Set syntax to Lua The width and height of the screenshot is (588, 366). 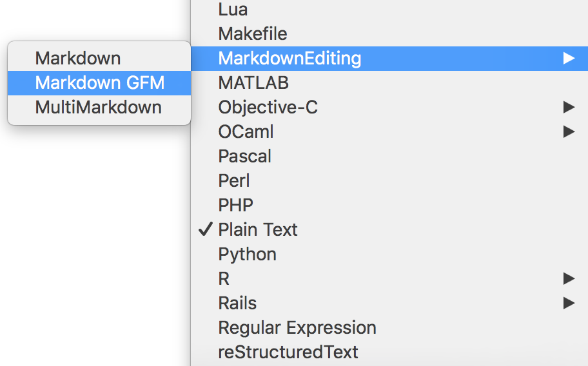point(233,10)
